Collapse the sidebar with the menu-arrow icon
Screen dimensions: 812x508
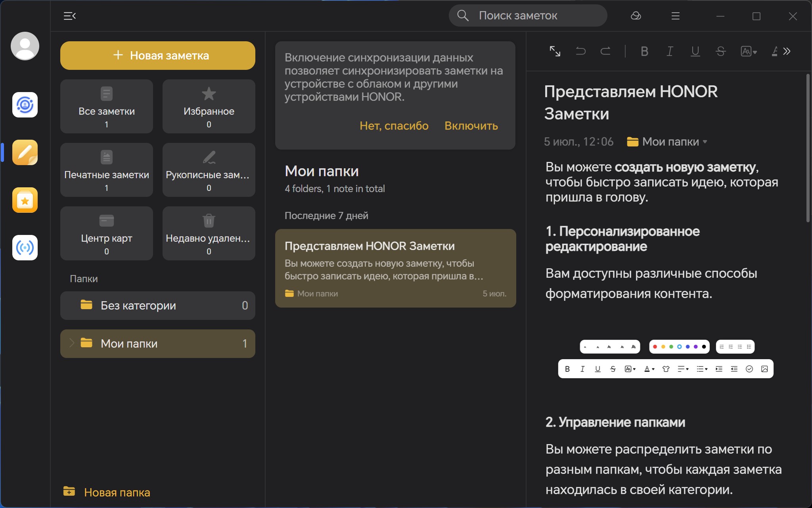point(69,16)
